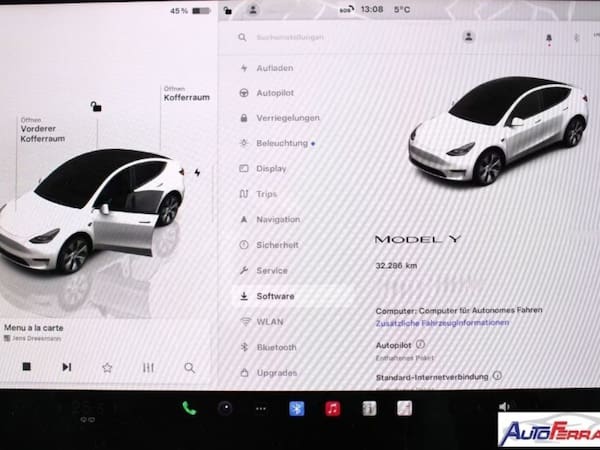Open the dashcam icon in the dock

coord(225,409)
